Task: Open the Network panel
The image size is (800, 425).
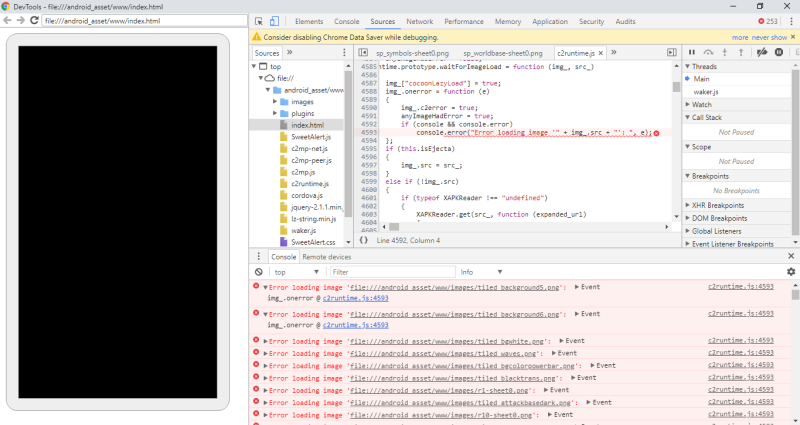Action: pos(419,21)
